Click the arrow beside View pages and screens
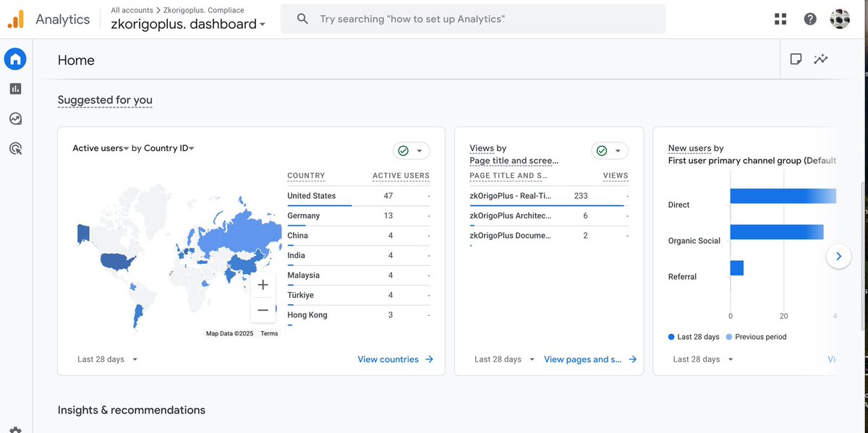This screenshot has height=433, width=868. pos(632,359)
